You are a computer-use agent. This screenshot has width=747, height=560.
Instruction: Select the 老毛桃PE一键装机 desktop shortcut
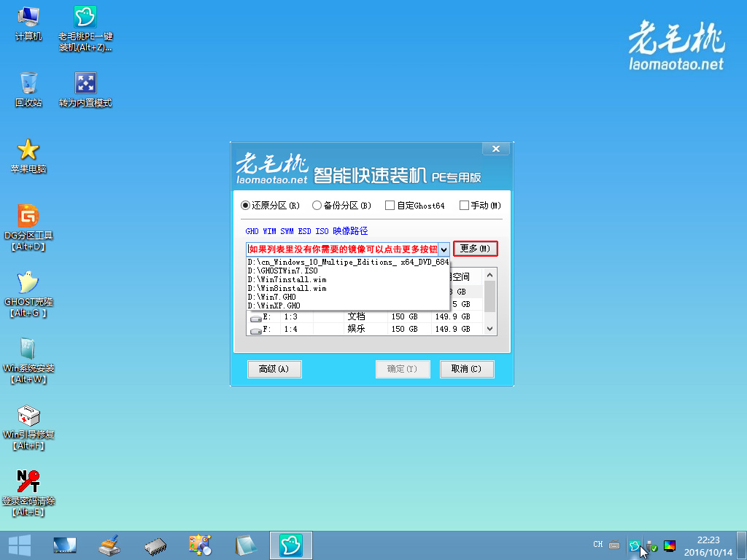(x=85, y=28)
